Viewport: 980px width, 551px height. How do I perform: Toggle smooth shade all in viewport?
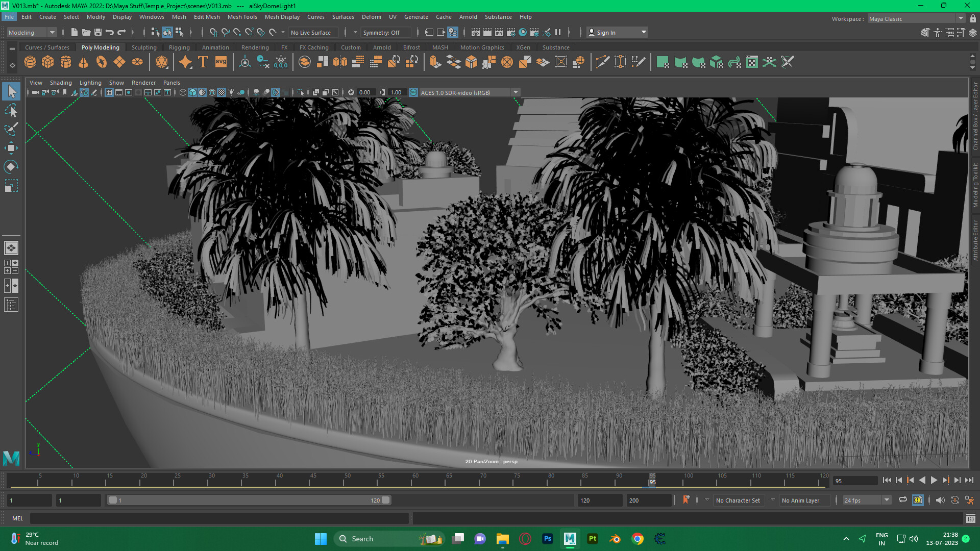coord(192,92)
